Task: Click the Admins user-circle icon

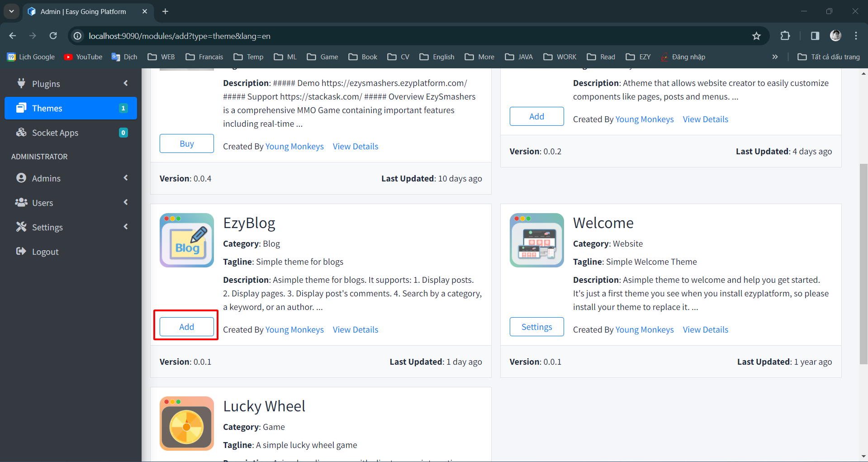Action: (21, 178)
